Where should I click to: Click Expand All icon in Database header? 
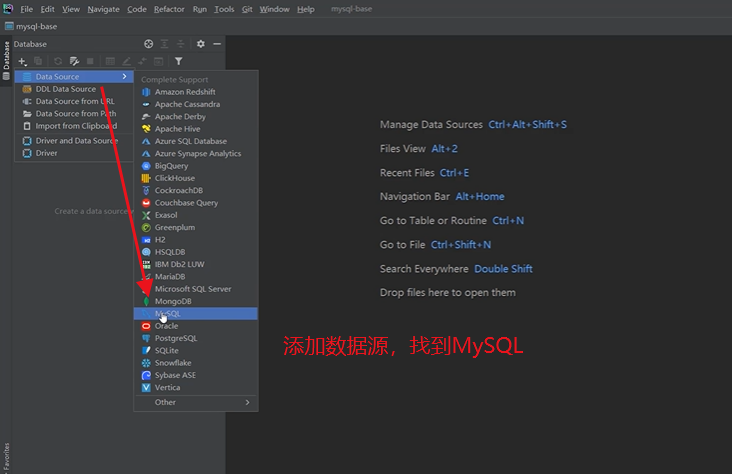pos(164,44)
